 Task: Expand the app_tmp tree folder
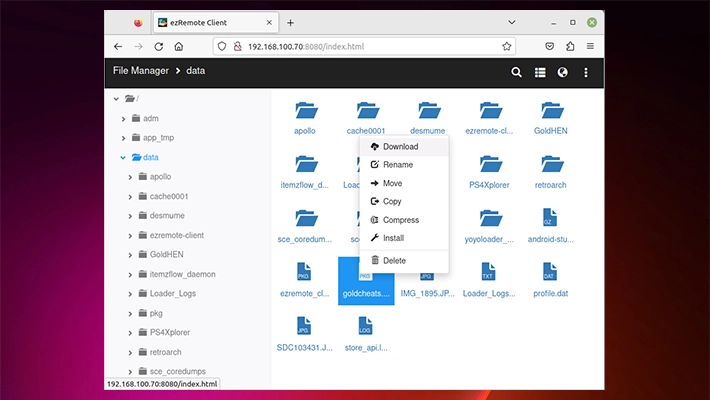tap(123, 138)
